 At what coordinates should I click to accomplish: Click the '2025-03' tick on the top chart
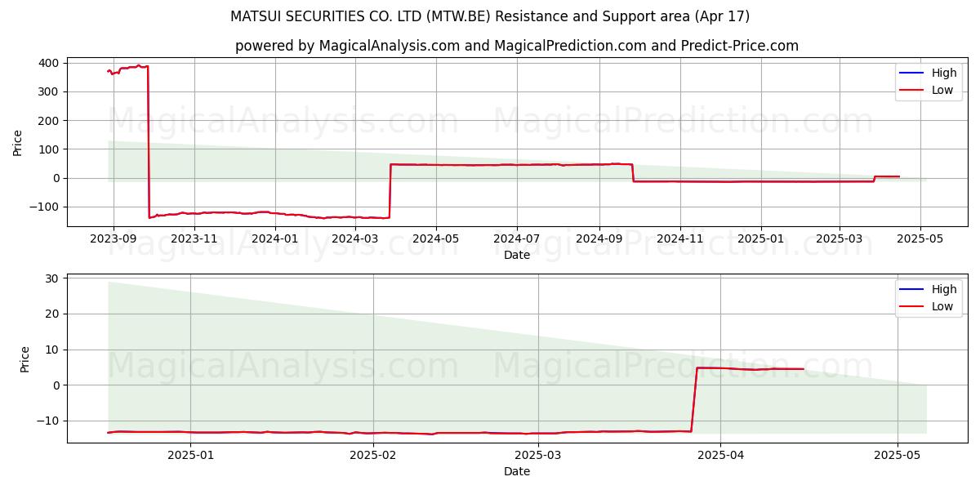click(840, 238)
